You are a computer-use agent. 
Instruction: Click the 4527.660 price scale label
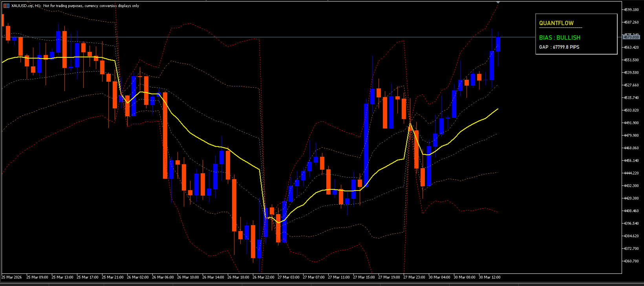click(x=631, y=85)
